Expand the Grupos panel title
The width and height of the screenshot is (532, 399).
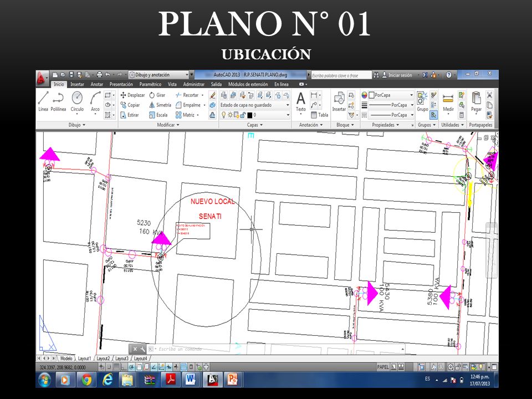coord(427,125)
